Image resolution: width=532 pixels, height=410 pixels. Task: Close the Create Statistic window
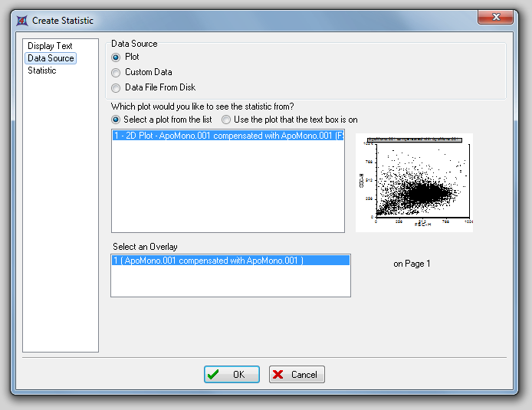[496, 17]
